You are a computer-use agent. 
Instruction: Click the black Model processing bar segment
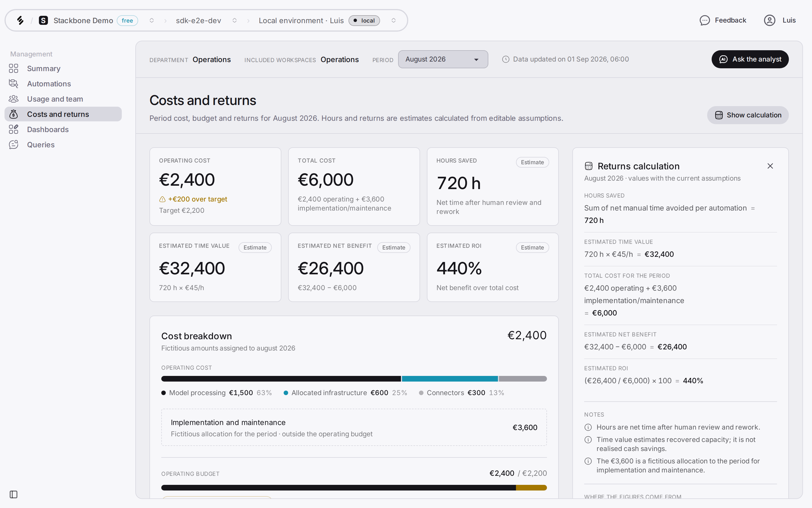click(281, 379)
